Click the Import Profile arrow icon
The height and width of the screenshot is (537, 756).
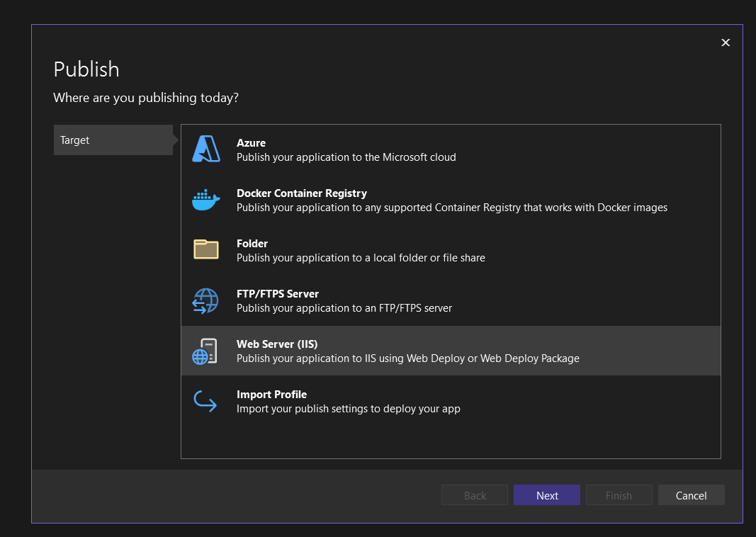coord(205,401)
